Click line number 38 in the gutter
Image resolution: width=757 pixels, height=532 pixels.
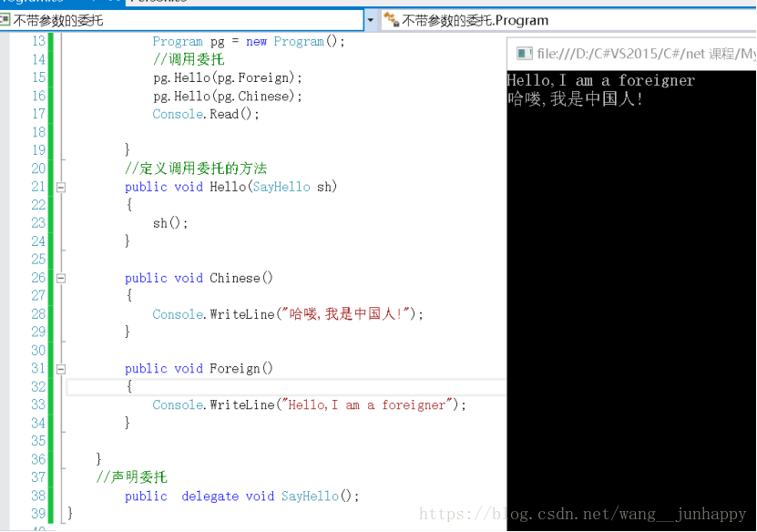point(38,496)
